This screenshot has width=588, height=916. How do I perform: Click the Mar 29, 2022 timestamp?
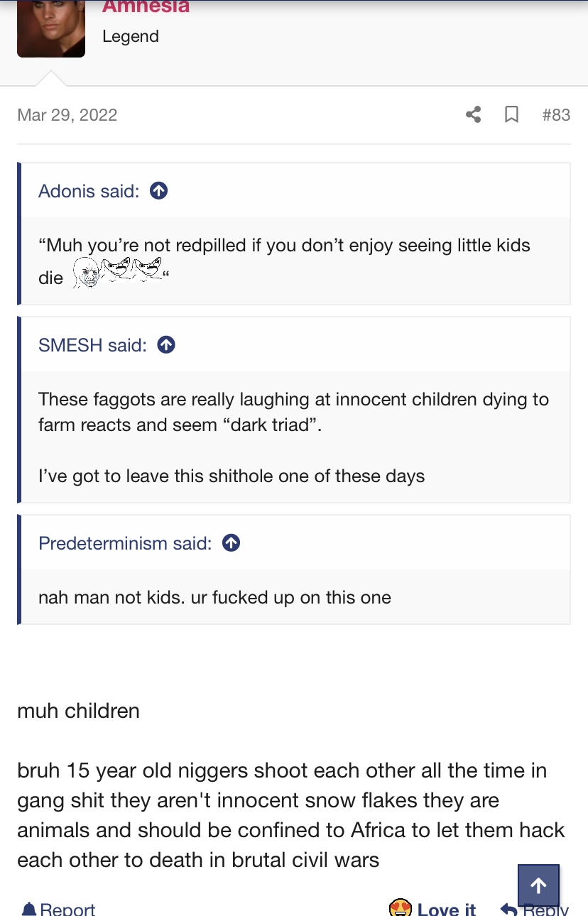pos(67,114)
